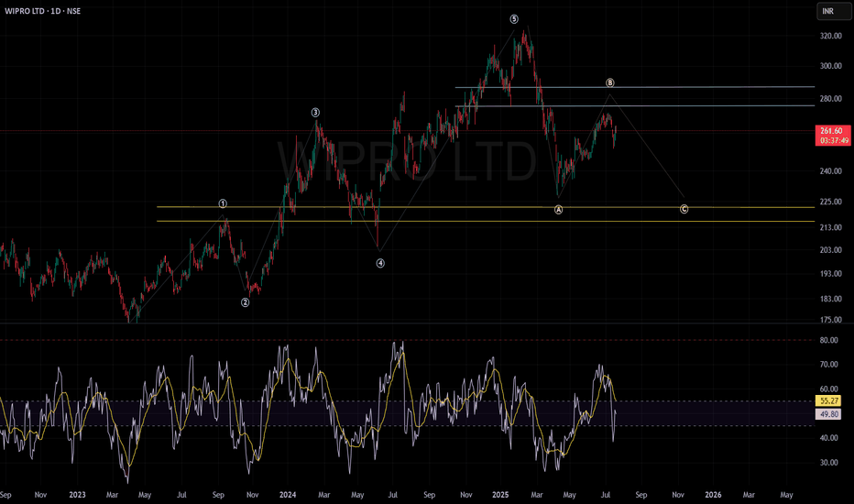854x504 pixels.
Task: Click the 30.00 oscillator scale label
Action: click(x=829, y=463)
